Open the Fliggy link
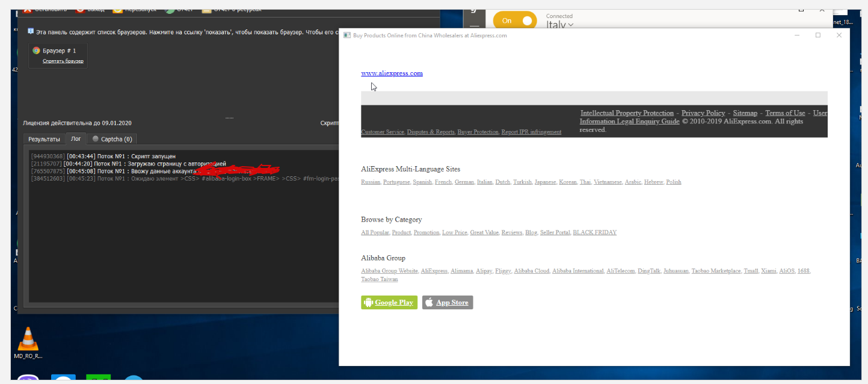Screen dimensions: 868x384 click(x=503, y=271)
